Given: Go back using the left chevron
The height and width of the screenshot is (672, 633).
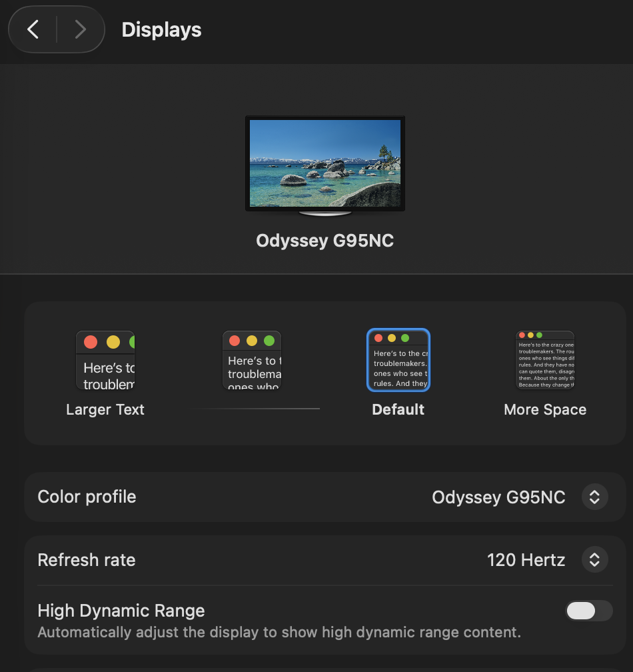Looking at the screenshot, I should tap(33, 29).
